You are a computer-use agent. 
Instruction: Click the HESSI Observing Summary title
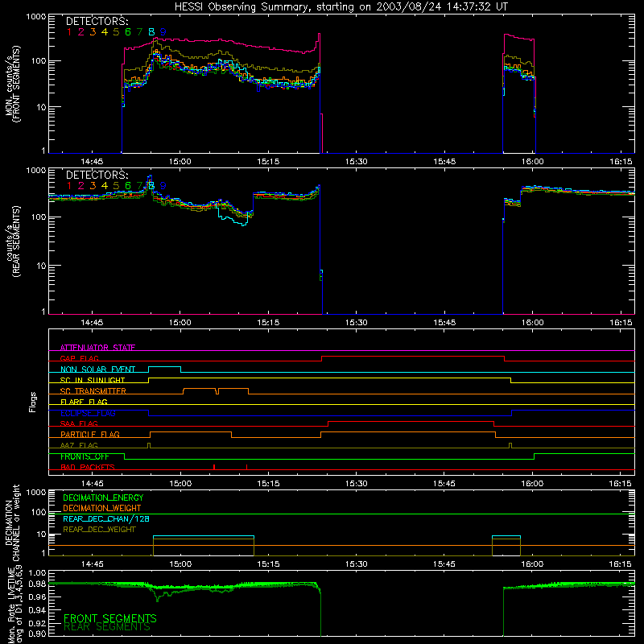(341, 6)
